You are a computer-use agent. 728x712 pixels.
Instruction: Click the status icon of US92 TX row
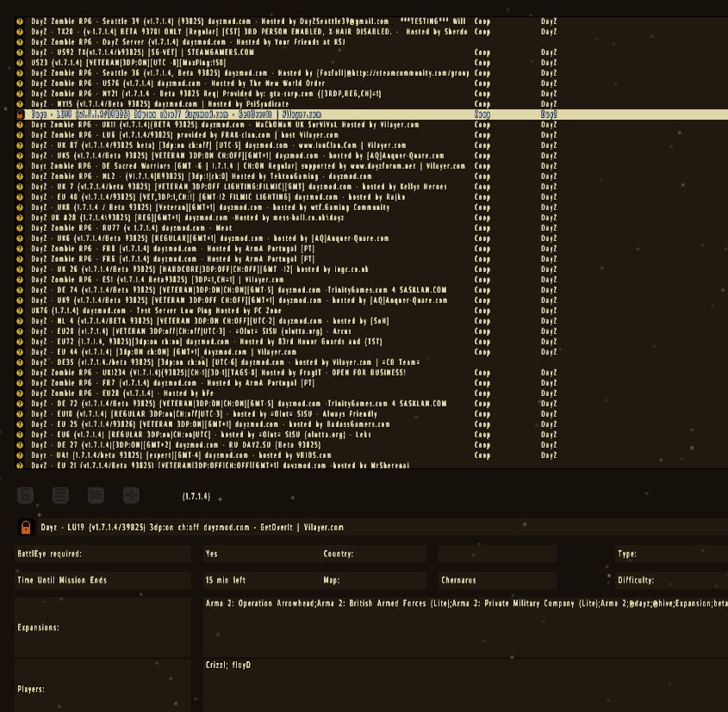click(x=20, y=53)
